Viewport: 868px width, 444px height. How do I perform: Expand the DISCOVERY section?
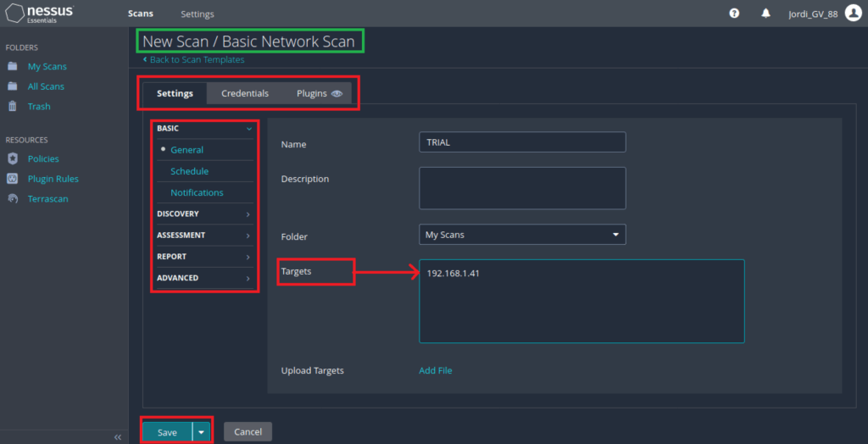coord(205,214)
